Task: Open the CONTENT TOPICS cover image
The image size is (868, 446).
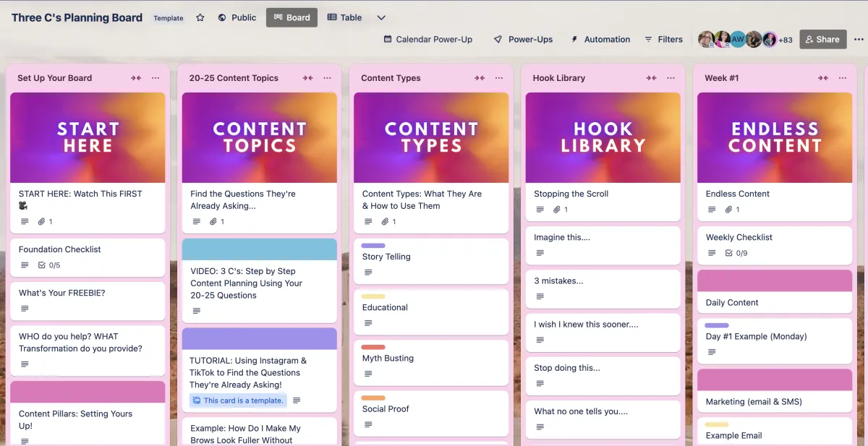Action: pyautogui.click(x=260, y=137)
